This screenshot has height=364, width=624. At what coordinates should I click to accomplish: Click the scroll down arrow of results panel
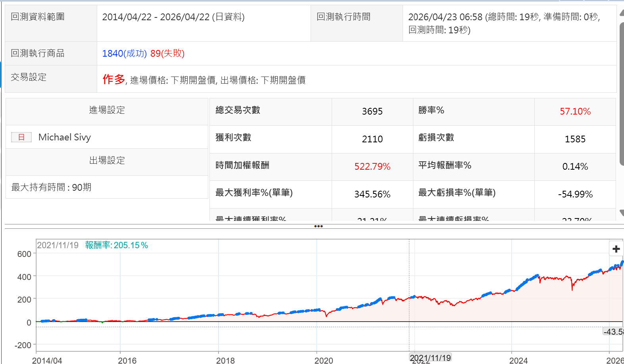pos(621,214)
